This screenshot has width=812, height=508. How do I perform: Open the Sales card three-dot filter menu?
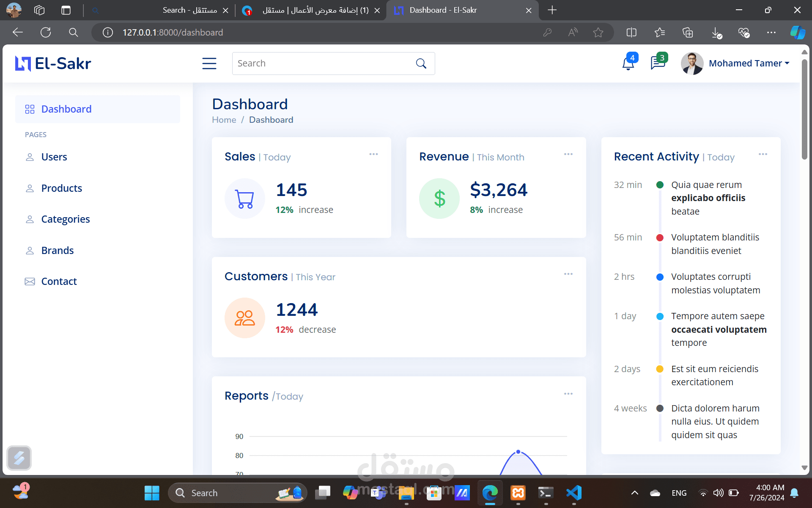(373, 154)
